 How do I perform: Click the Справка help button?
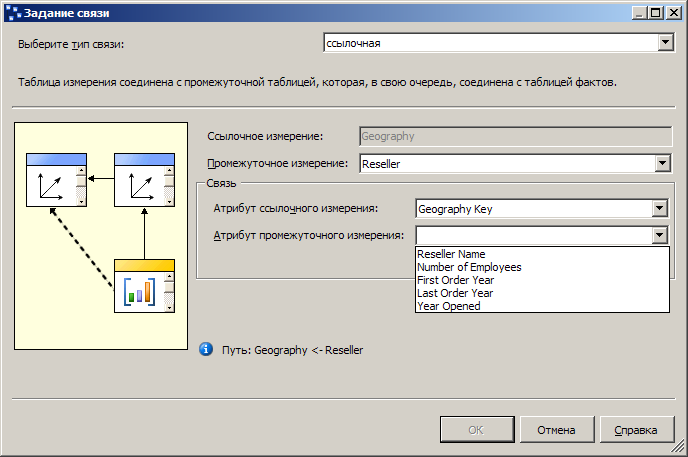(636, 430)
